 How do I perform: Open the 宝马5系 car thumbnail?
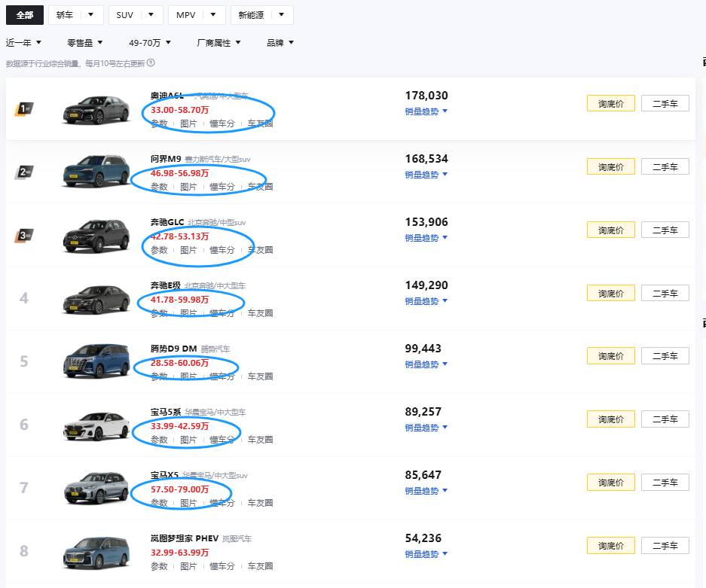coord(96,425)
